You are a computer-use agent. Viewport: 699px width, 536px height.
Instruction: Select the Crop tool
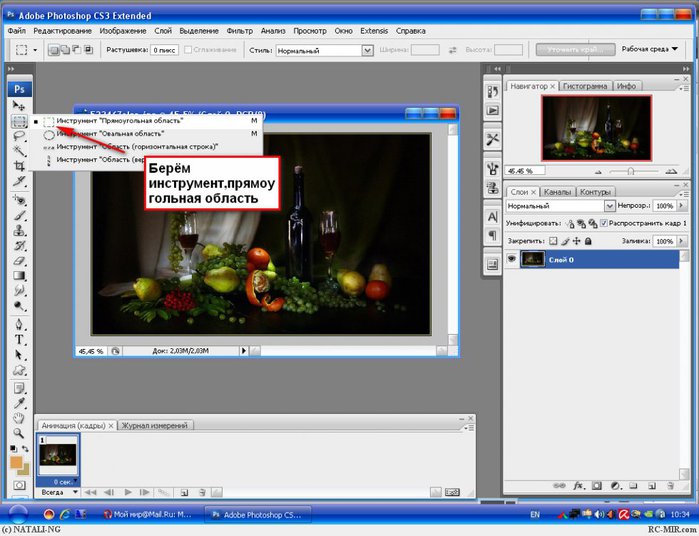pos(19,166)
